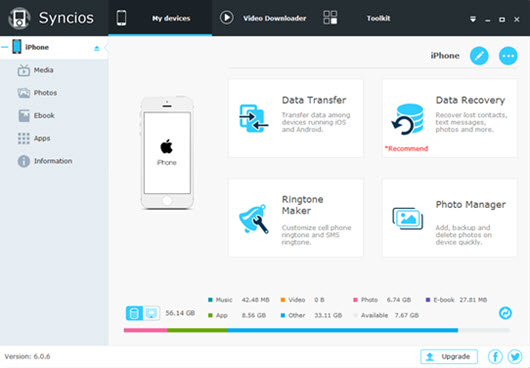Click the iPhone device image
Image resolution: width=530 pixels, height=368 pixels.
pyautogui.click(x=167, y=153)
